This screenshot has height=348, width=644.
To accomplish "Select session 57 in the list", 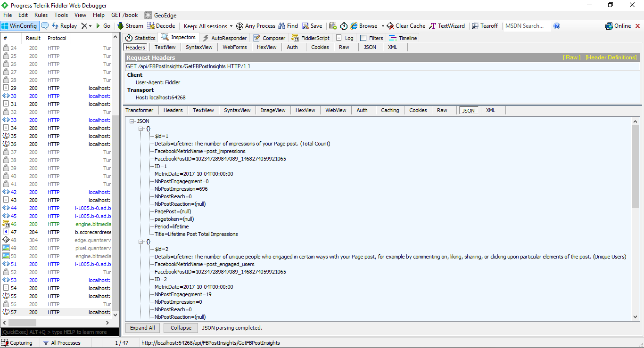I will [x=57, y=312].
